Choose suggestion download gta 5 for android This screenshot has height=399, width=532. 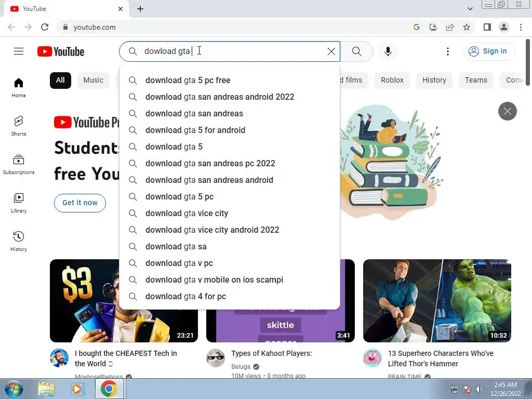(230, 130)
